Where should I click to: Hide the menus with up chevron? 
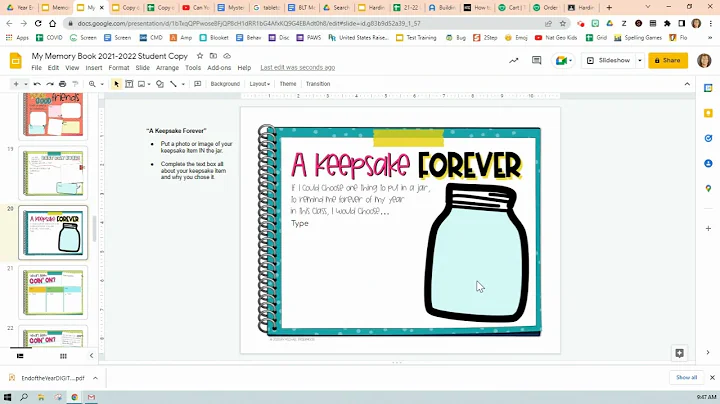687,84
